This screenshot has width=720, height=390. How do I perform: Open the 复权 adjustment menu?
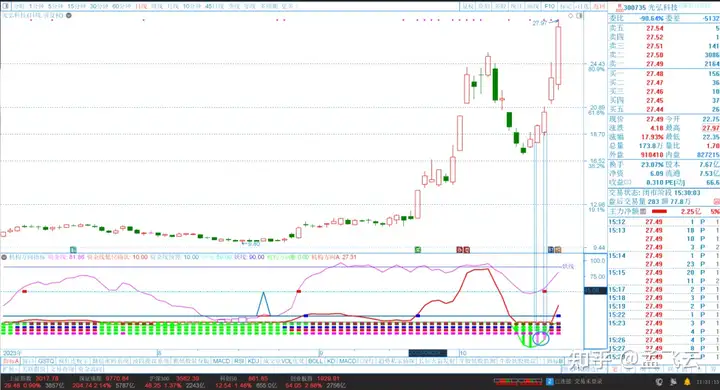point(467,6)
